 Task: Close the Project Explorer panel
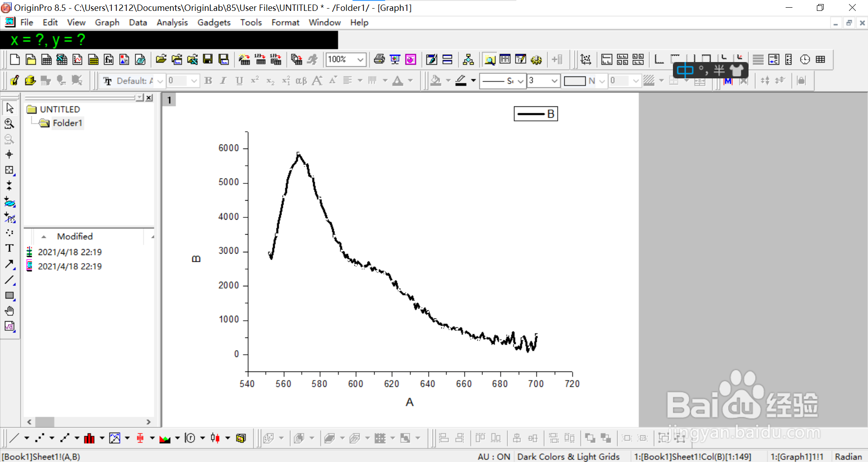(149, 97)
